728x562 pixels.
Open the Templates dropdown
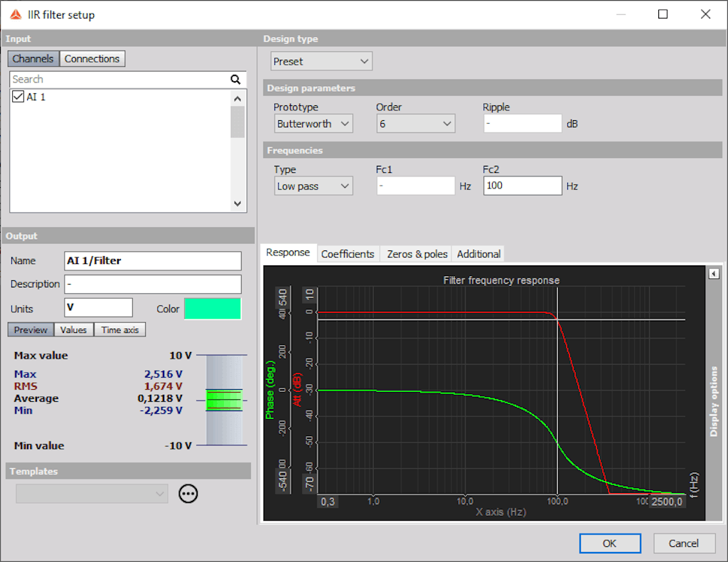click(92, 494)
